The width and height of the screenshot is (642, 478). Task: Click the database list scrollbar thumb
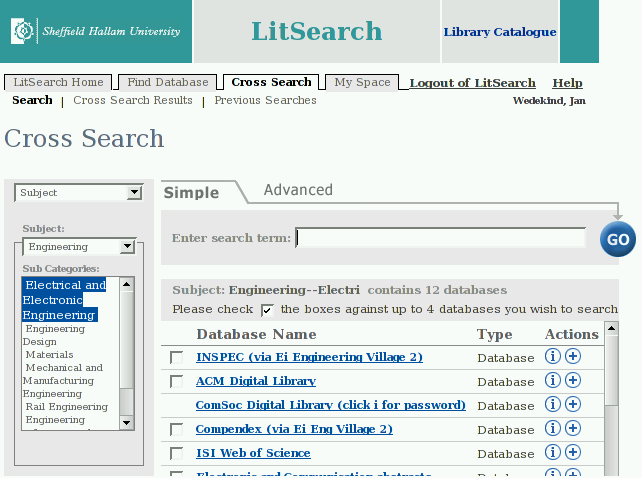611,371
